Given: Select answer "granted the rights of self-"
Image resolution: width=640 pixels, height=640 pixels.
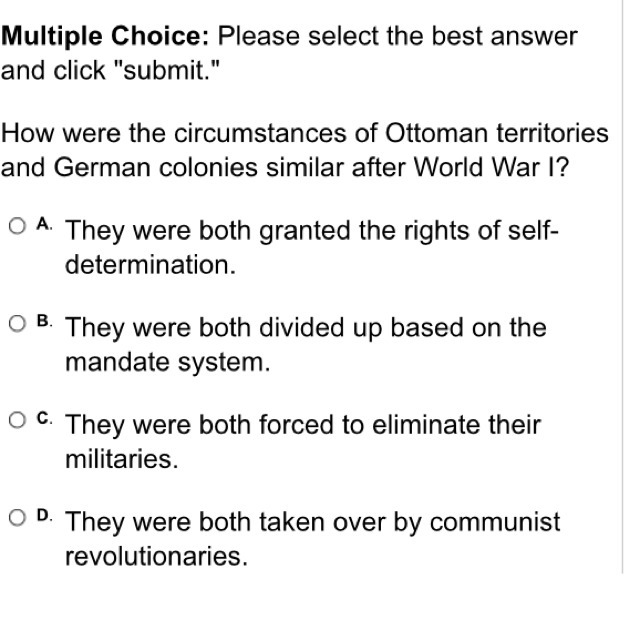Looking at the screenshot, I should click(x=409, y=231).
